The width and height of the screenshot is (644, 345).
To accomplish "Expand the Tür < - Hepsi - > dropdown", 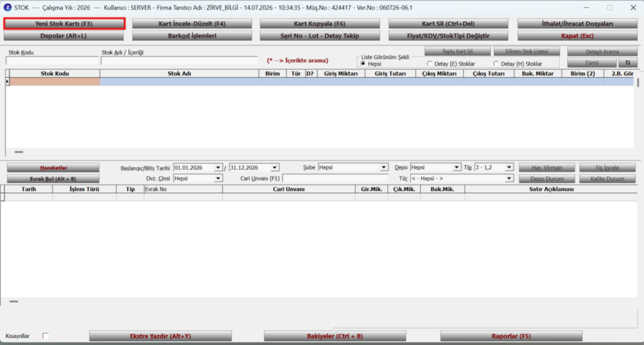I will (x=509, y=178).
